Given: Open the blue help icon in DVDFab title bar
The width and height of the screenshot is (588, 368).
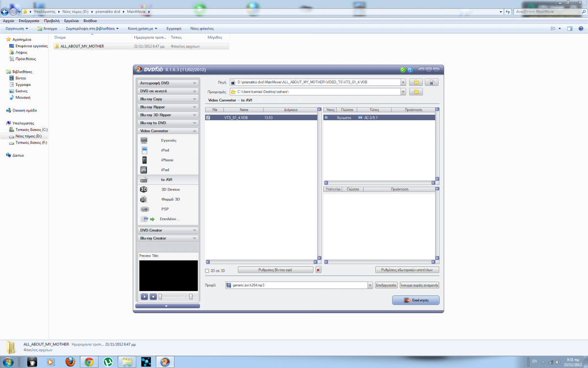Looking at the screenshot, I should [410, 70].
